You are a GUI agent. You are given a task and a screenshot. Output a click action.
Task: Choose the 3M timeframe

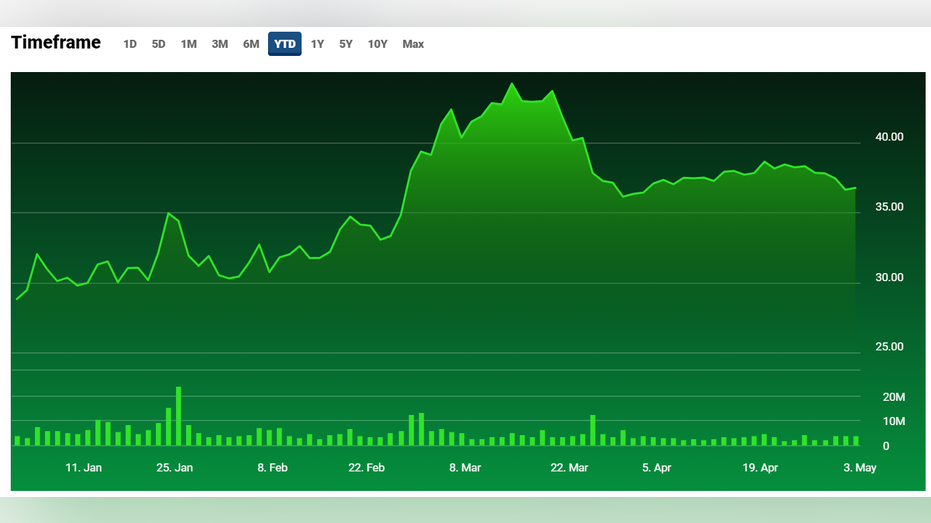220,44
